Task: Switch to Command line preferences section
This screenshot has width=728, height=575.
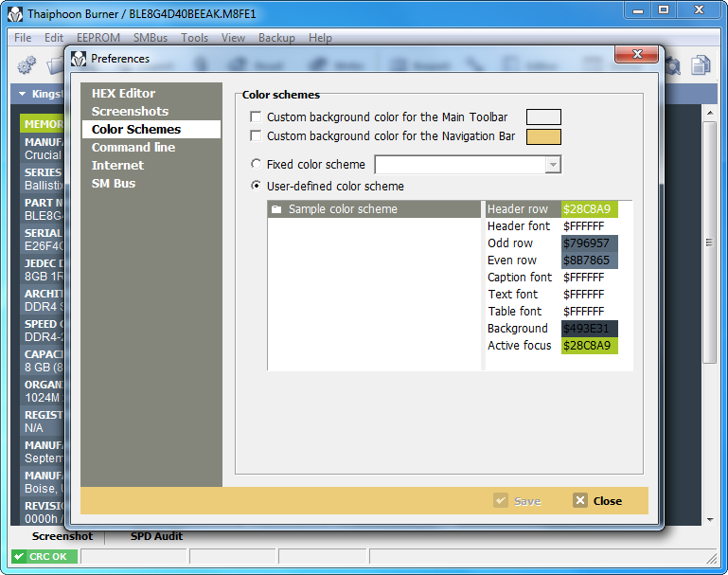Action: pyautogui.click(x=151, y=147)
